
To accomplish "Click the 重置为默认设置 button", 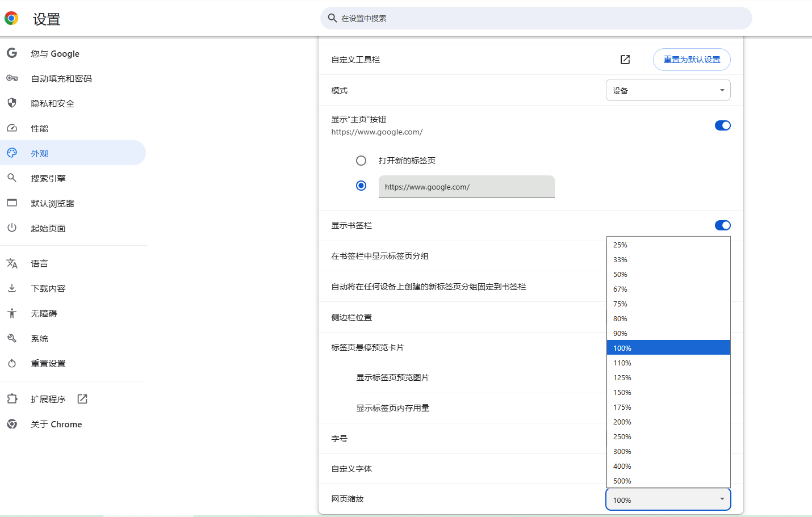I will coord(692,60).
